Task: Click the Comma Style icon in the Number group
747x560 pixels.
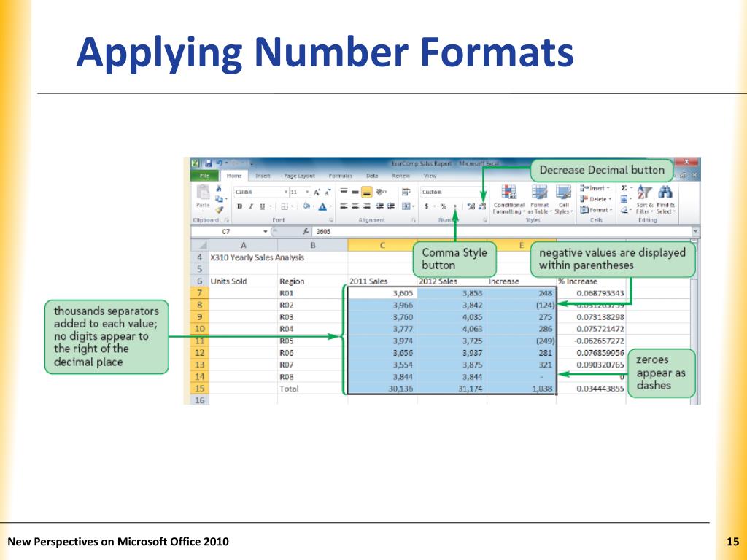Action: click(x=455, y=206)
